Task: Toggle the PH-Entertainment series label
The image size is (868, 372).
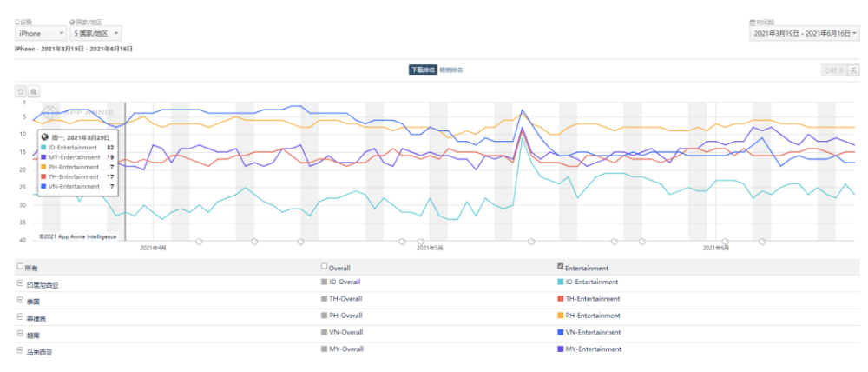Action: point(592,315)
